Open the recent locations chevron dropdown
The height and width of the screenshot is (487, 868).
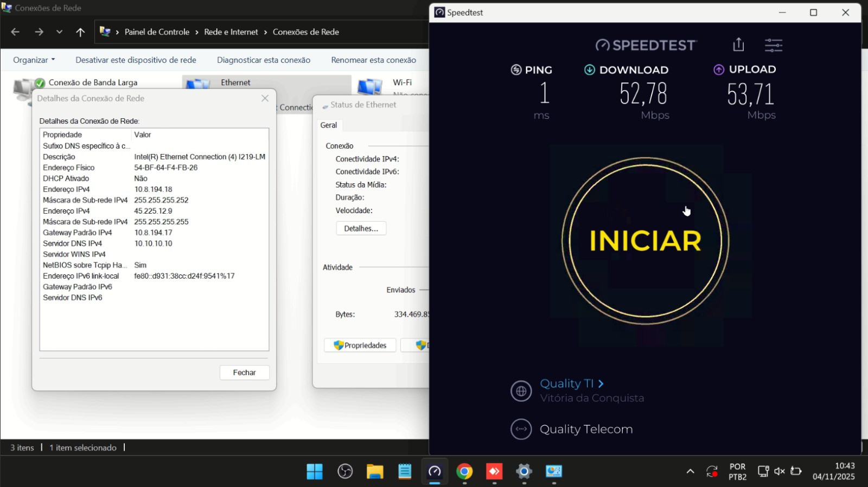click(59, 32)
